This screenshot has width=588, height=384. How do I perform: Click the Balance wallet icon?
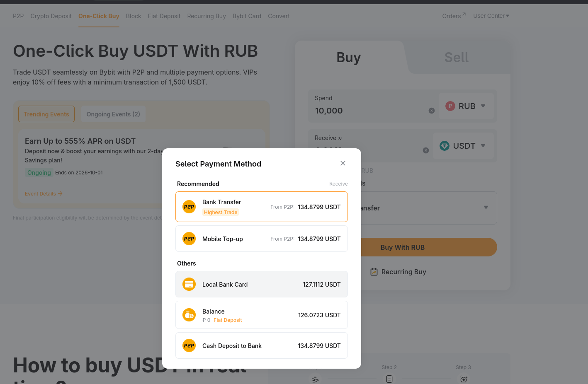click(x=189, y=315)
